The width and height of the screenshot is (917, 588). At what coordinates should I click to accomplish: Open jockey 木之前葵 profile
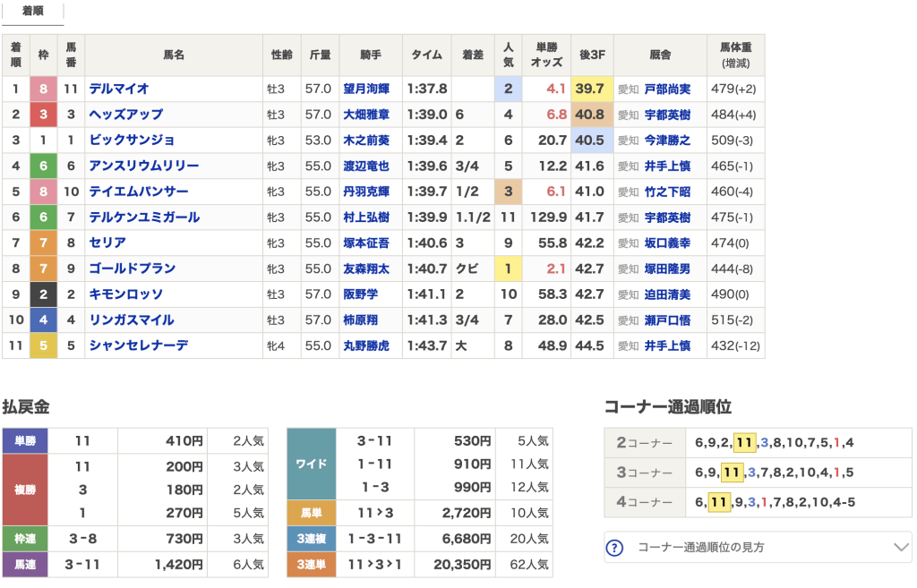point(366,141)
